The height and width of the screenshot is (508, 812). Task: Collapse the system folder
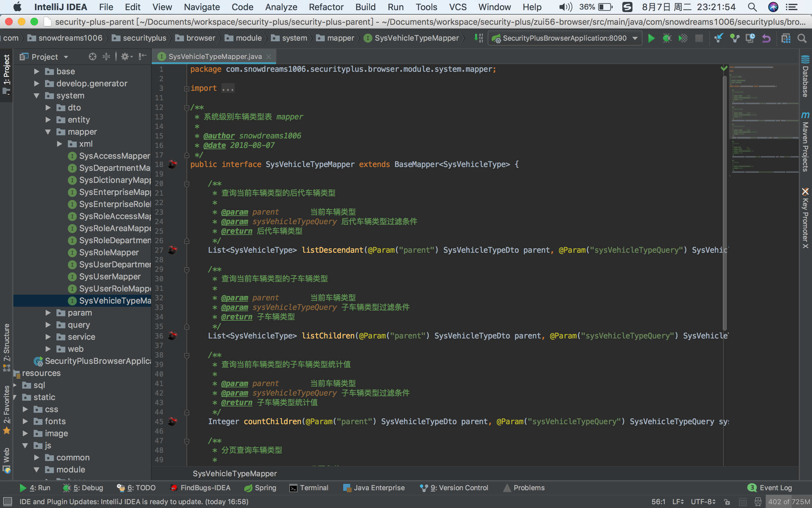click(x=36, y=96)
